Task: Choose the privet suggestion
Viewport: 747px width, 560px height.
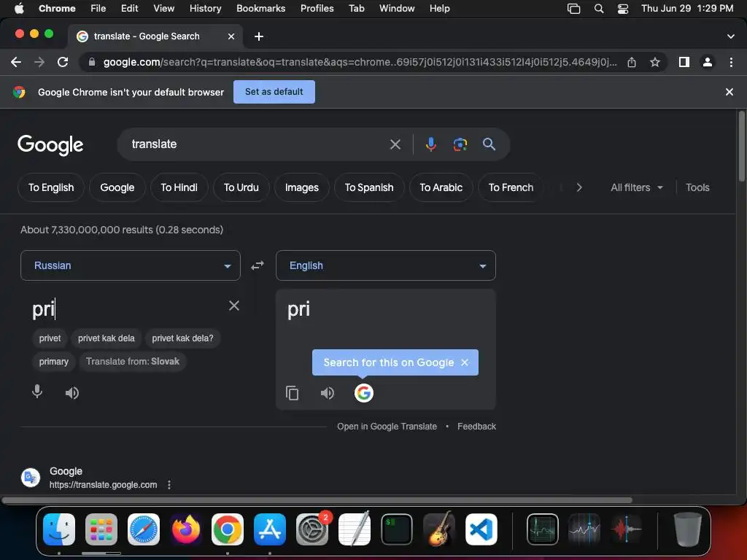Action: (x=50, y=338)
